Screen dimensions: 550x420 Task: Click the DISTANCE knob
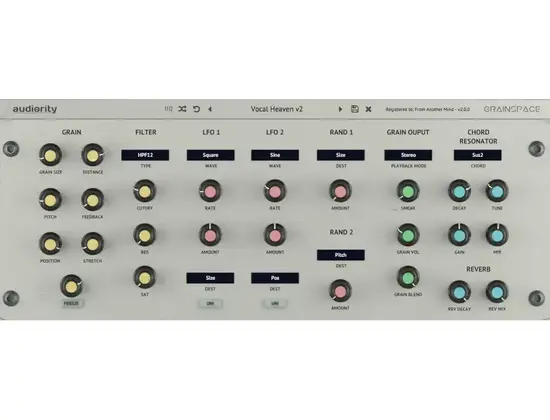tap(93, 155)
